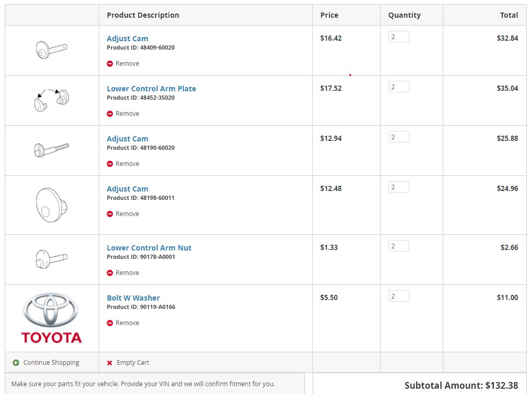Open Toyota logo thumbnail for Bolt W Washer
This screenshot has width=532, height=394.
pyautogui.click(x=51, y=318)
